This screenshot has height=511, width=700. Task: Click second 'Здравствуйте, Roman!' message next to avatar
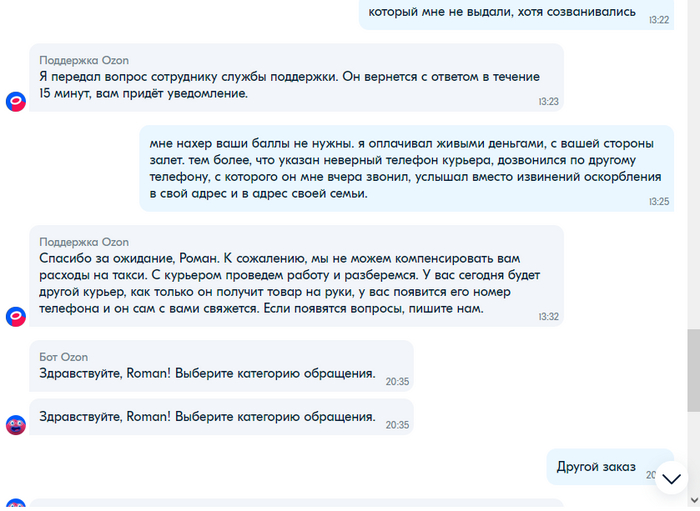pos(221,417)
